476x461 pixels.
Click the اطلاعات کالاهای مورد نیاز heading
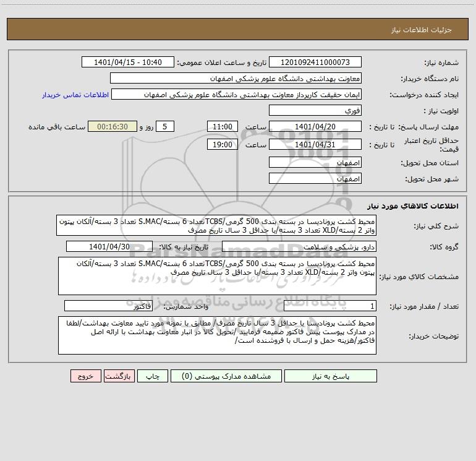[x=413, y=206]
